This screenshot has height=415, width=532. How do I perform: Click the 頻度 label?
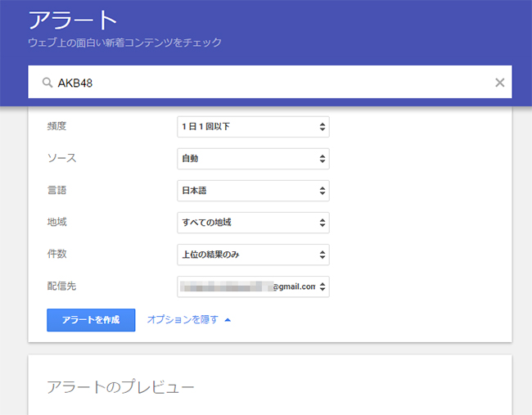pos(56,126)
